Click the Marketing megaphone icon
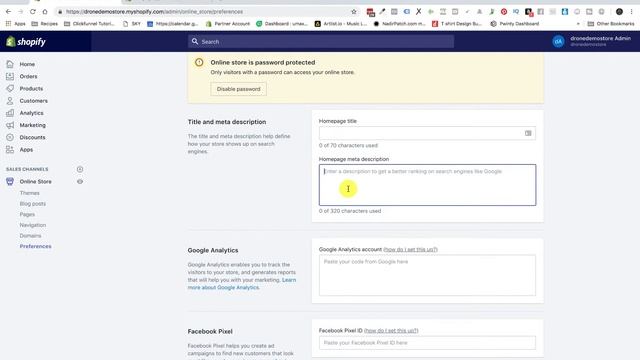The height and width of the screenshot is (360, 640). click(10, 125)
